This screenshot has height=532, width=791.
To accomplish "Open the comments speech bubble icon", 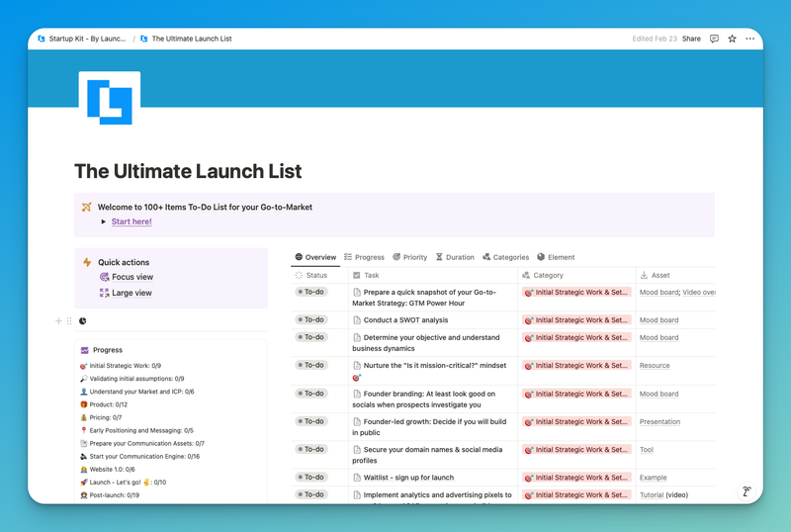I will 714,39.
